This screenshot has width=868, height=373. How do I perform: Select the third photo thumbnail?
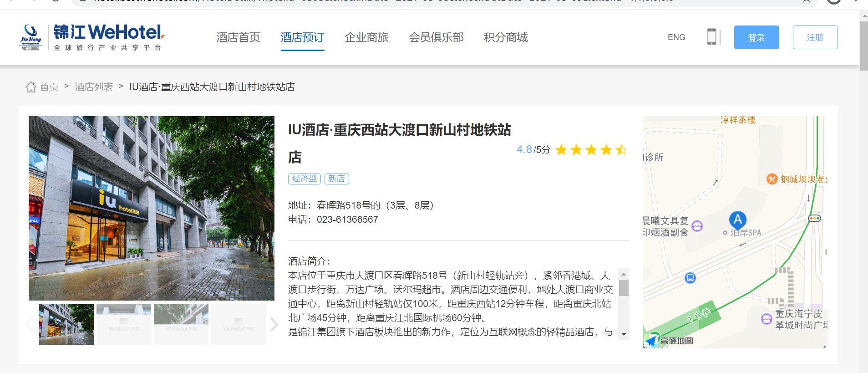181,324
